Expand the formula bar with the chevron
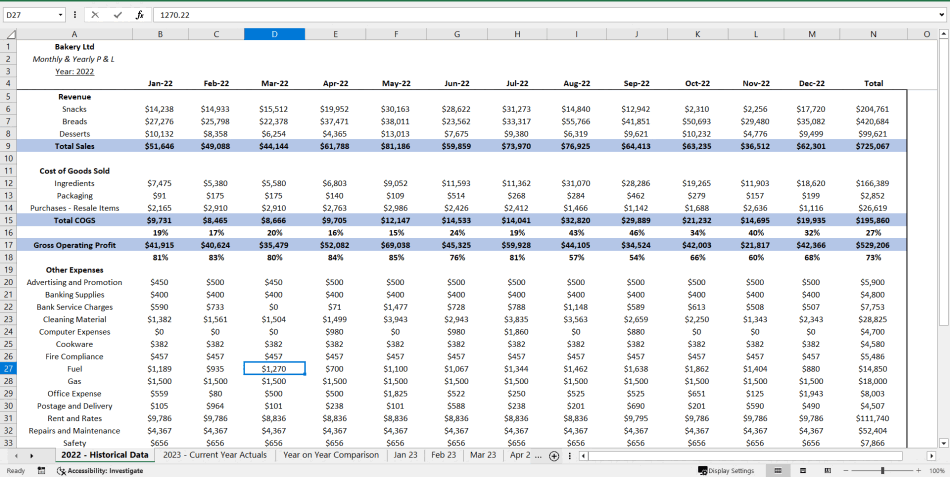 click(x=942, y=14)
